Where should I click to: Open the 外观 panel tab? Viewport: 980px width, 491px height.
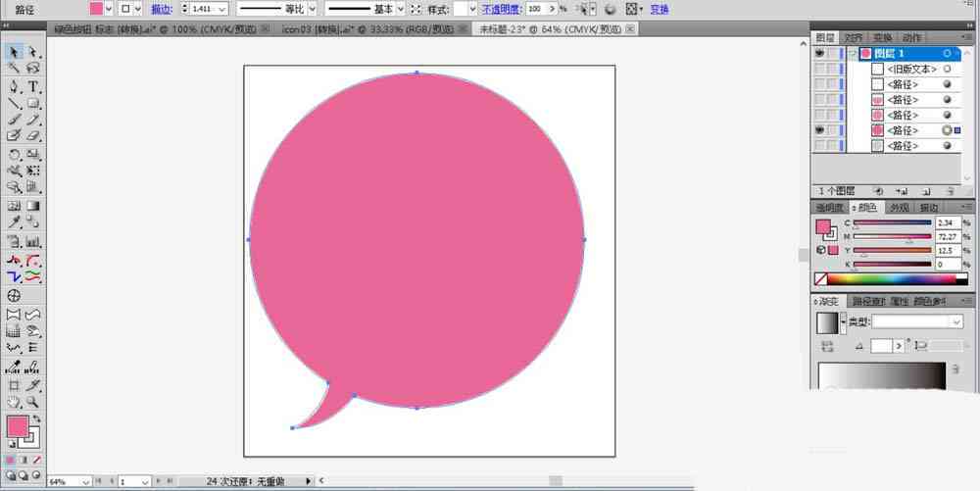click(900, 208)
